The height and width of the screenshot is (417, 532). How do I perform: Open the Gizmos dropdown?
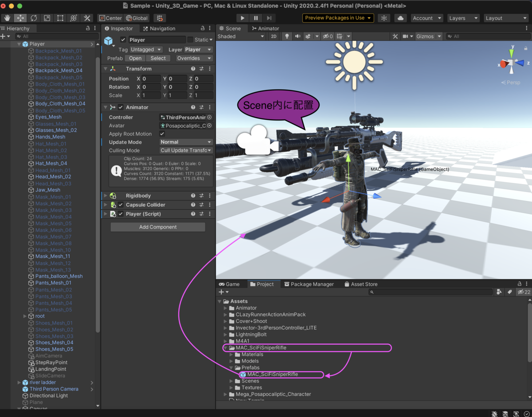(x=429, y=36)
